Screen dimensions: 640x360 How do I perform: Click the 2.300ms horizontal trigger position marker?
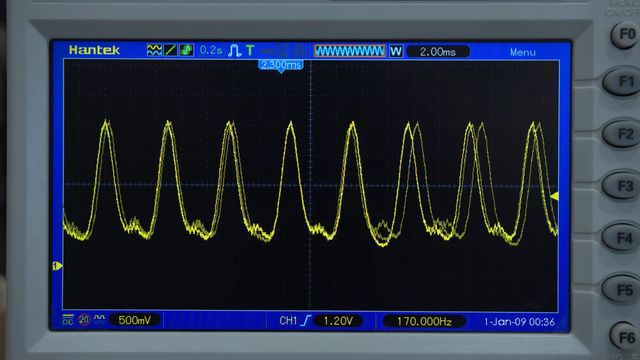(281, 65)
